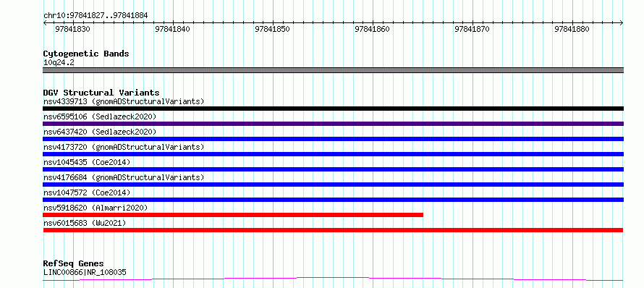The height and width of the screenshot is (288, 644).
Task: Click the gray 10q24.2 cytogenetic band bar
Action: tap(333, 70)
